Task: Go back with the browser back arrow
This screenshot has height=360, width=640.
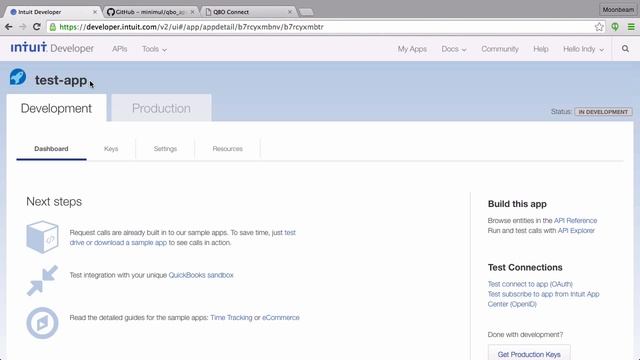Action: coord(9,27)
